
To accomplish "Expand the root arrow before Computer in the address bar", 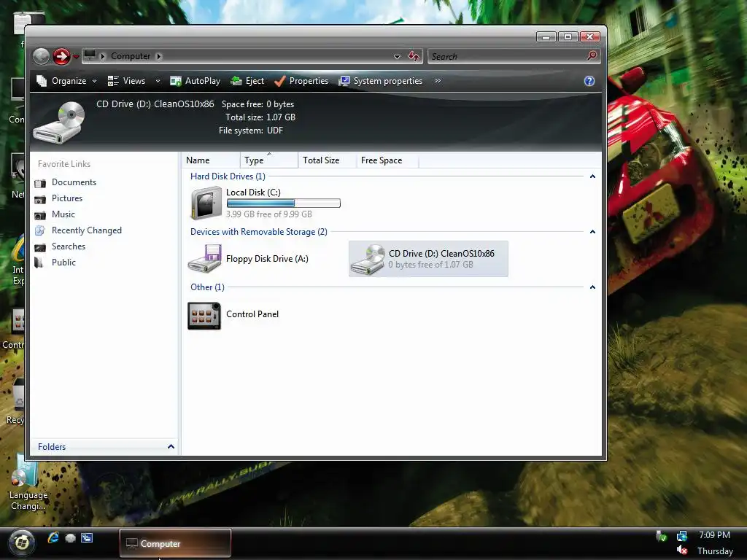I will (x=102, y=56).
